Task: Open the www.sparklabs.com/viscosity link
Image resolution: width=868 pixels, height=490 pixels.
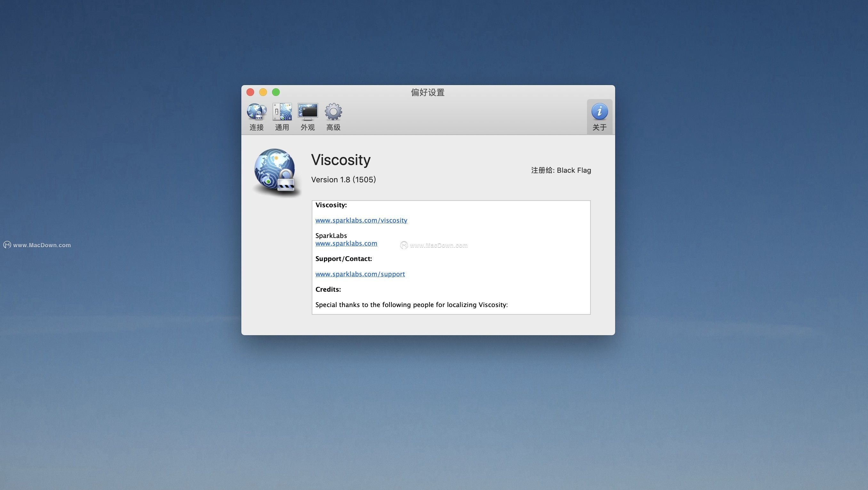Action: pyautogui.click(x=361, y=220)
